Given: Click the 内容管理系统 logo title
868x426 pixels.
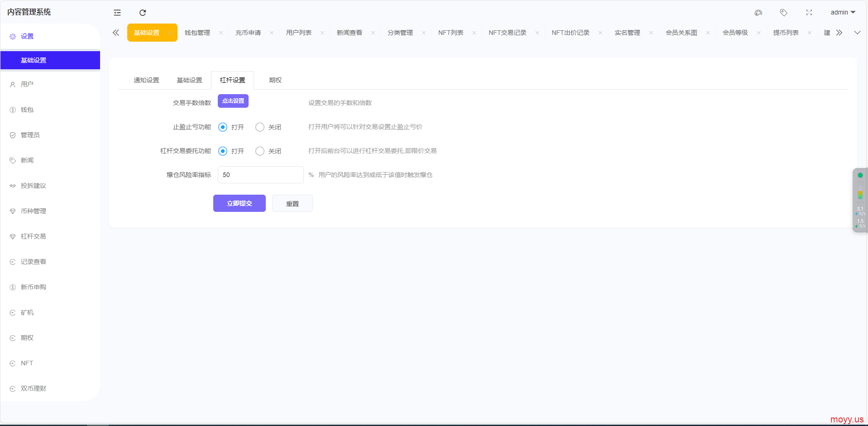Looking at the screenshot, I should (x=29, y=12).
